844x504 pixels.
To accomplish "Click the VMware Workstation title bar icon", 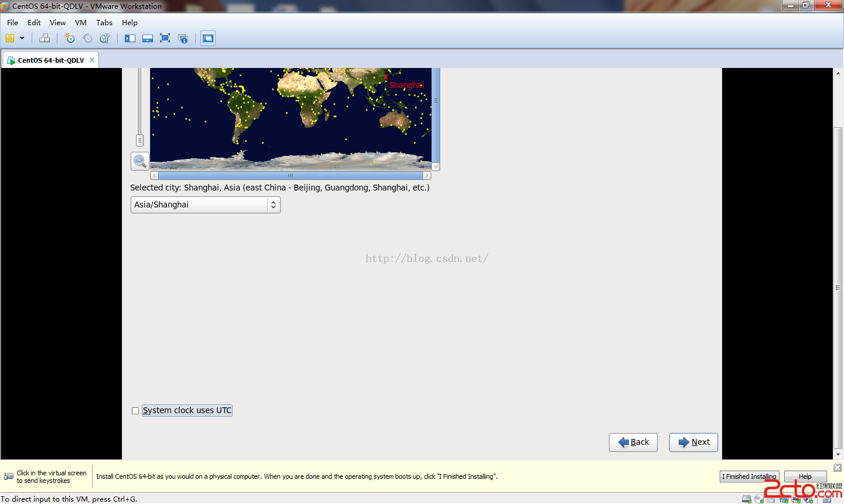I will tap(5, 6).
